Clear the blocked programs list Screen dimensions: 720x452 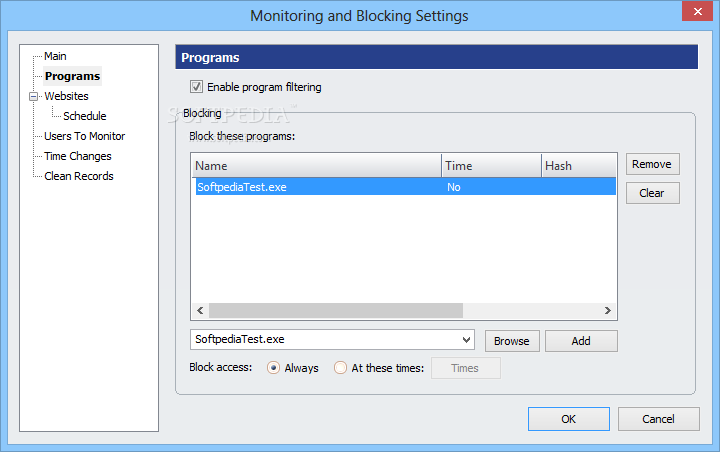click(x=652, y=193)
